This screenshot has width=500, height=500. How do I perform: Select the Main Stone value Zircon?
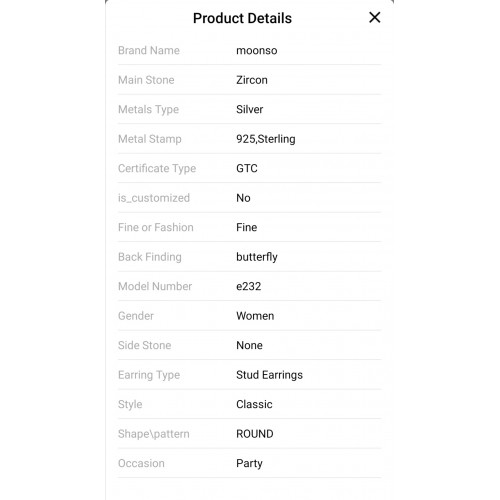tap(252, 80)
